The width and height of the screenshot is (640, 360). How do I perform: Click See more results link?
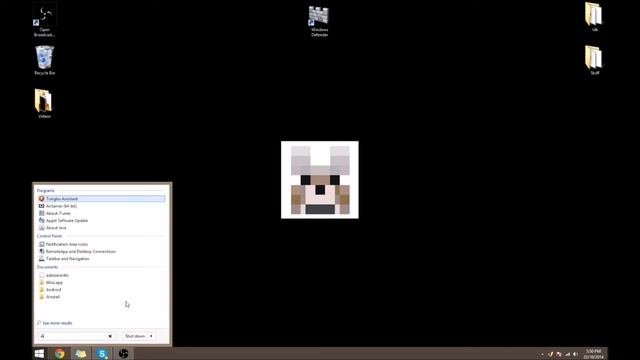[54, 323]
